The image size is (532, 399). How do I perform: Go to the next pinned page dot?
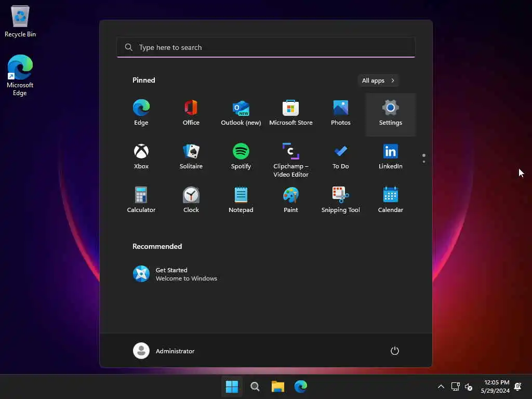424,162
